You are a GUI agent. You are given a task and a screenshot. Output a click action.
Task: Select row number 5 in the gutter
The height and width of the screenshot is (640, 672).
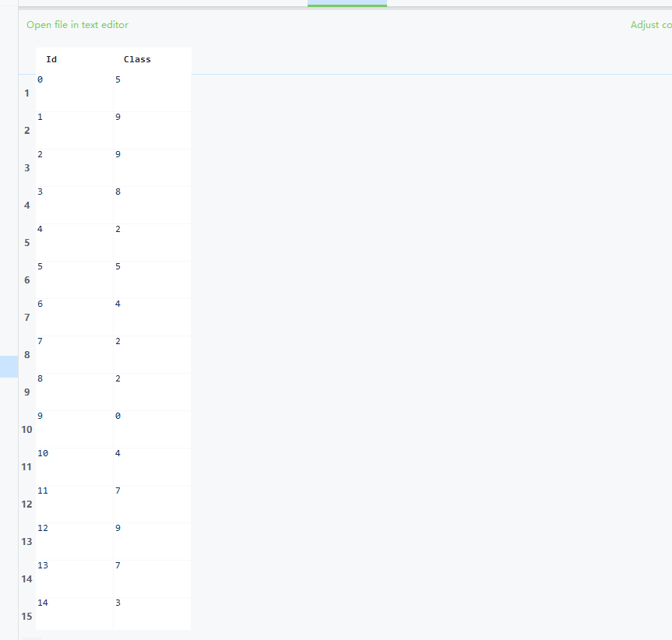coord(27,242)
